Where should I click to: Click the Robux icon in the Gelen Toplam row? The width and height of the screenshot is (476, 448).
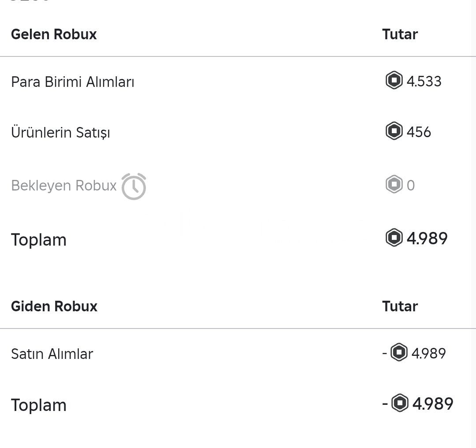pos(394,237)
